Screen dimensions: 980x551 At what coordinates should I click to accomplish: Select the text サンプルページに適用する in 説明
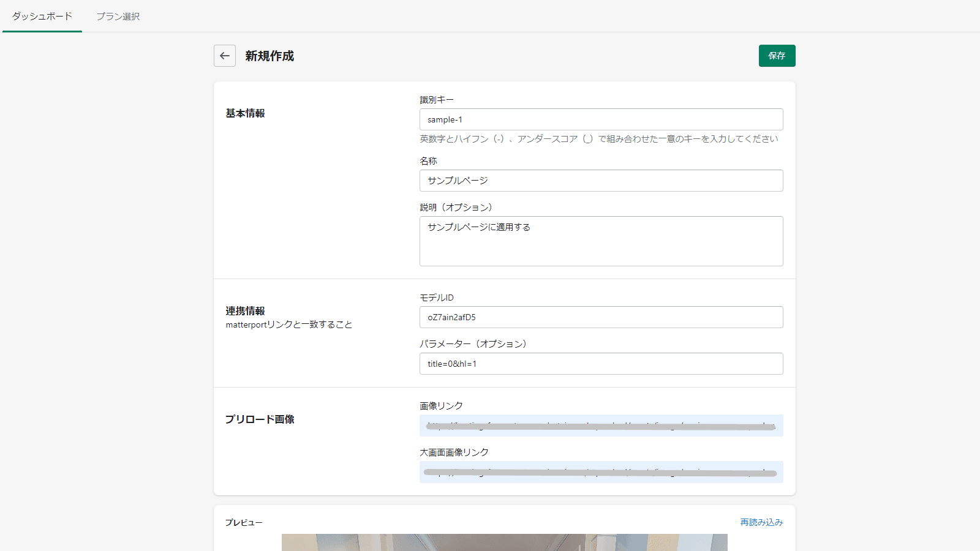[x=479, y=227]
